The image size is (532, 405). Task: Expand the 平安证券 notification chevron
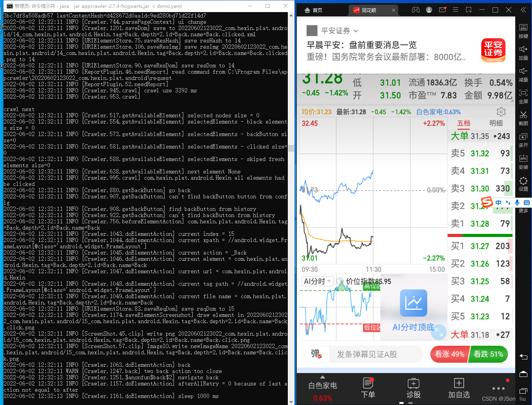click(355, 31)
